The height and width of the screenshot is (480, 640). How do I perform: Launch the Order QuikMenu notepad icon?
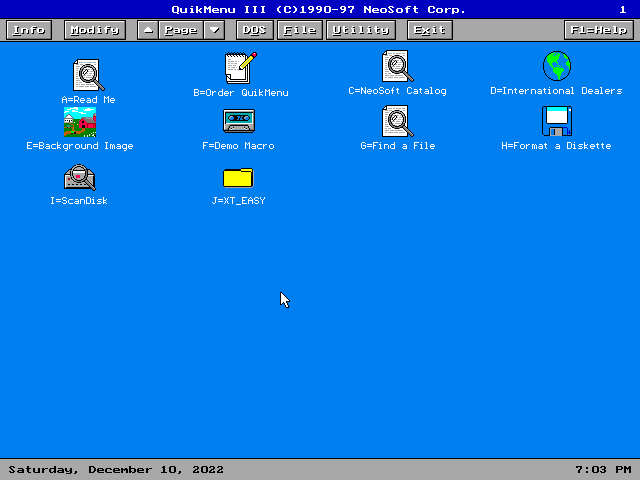(x=240, y=68)
